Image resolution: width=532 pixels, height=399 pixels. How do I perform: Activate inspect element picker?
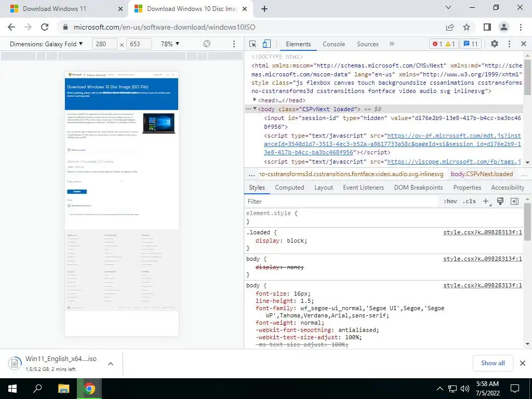(252, 44)
